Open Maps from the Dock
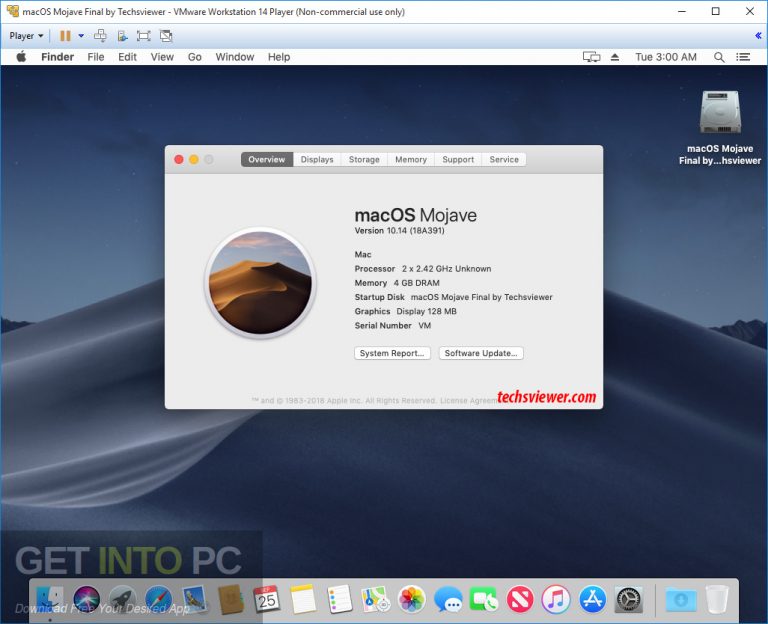768x624 pixels. (376, 599)
